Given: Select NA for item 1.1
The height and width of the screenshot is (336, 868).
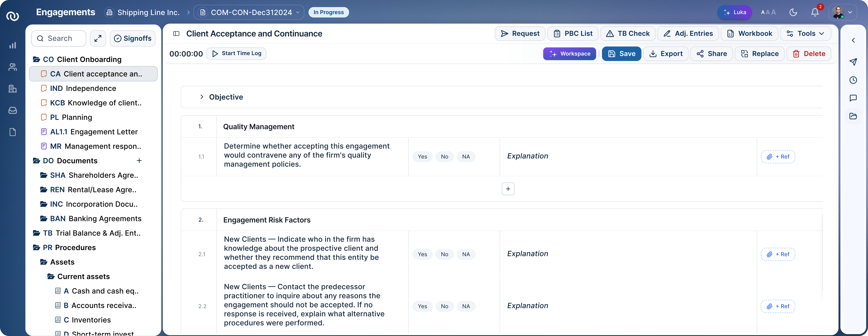Looking at the screenshot, I should [x=466, y=157].
